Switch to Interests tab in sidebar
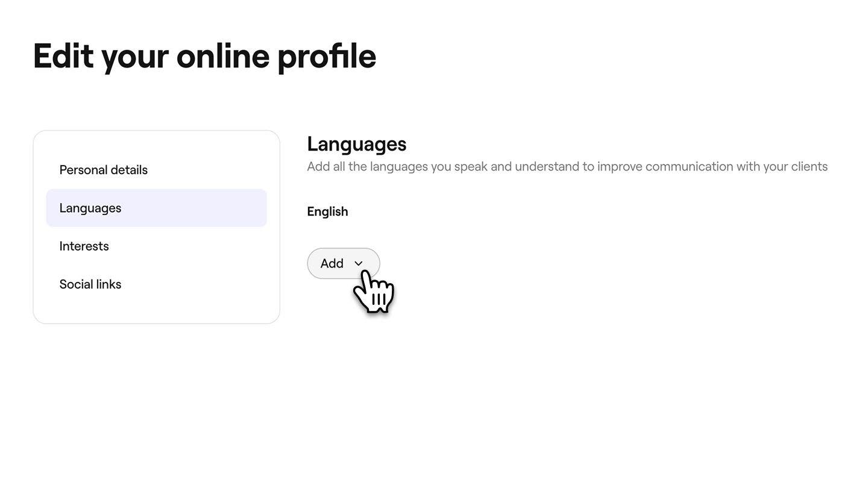The image size is (868, 482). point(84,246)
